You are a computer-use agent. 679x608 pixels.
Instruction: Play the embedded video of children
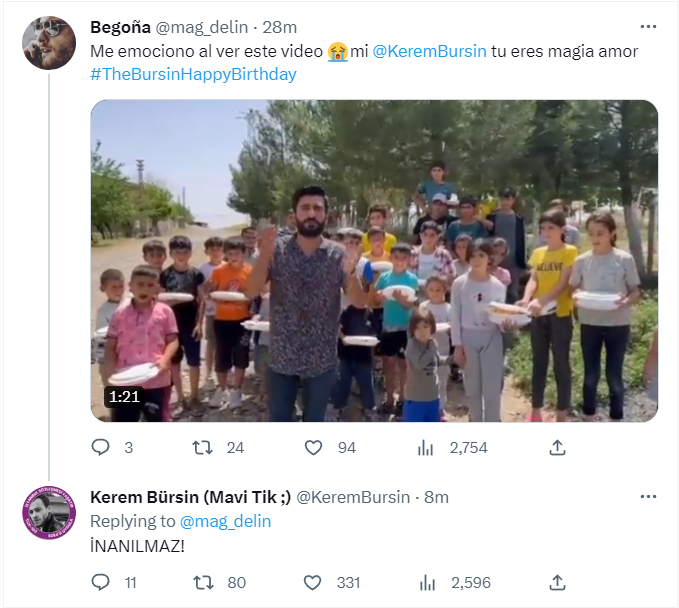pyautogui.click(x=374, y=261)
